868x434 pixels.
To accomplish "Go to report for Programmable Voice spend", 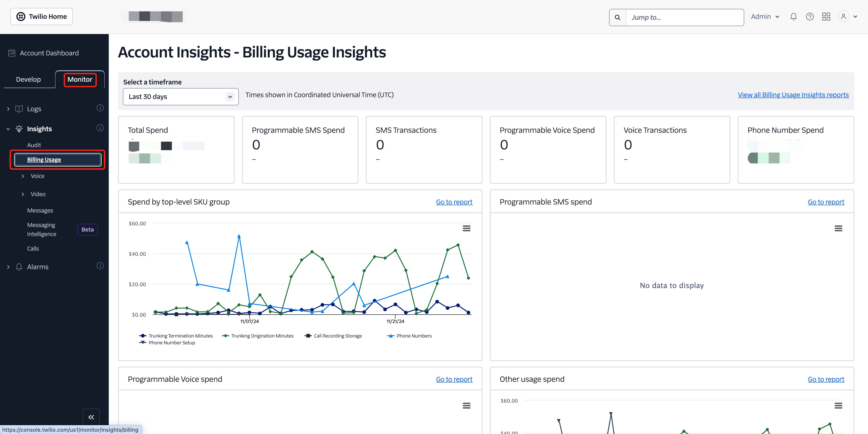I will click(x=454, y=379).
